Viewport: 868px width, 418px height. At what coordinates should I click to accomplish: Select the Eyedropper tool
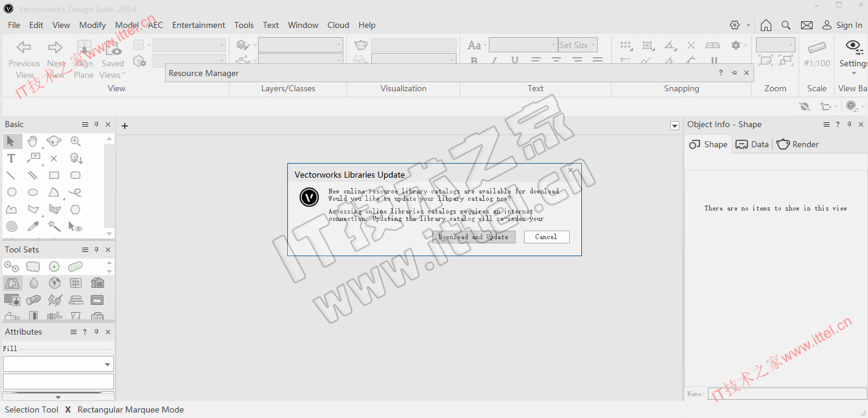click(33, 226)
